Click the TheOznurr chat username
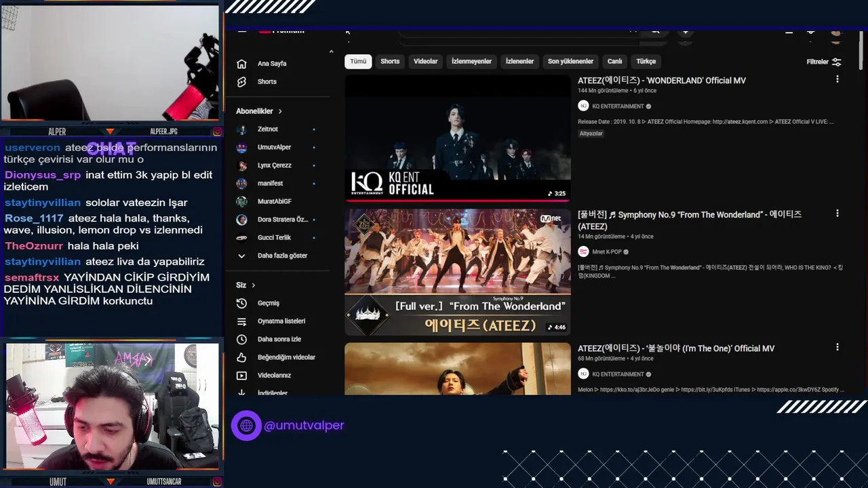Image resolution: width=868 pixels, height=488 pixels. (34, 246)
